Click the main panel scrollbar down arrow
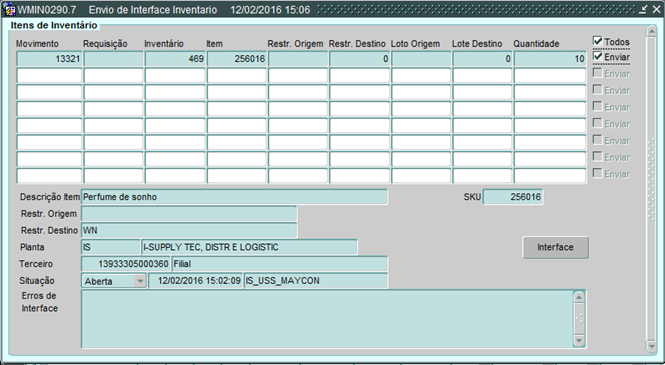665x365 pixels. coord(651,347)
